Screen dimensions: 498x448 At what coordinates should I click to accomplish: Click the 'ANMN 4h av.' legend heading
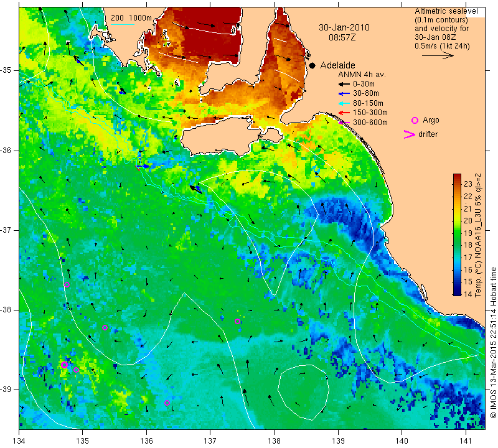(362, 75)
